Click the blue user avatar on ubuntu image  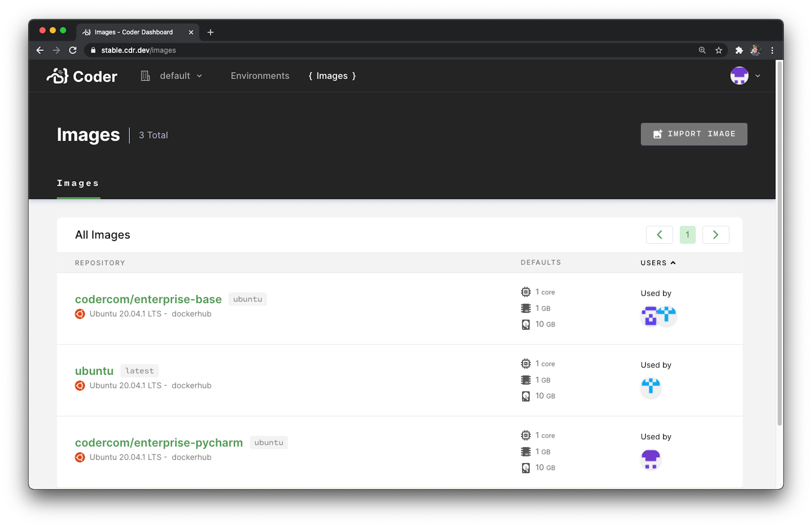[x=651, y=388]
